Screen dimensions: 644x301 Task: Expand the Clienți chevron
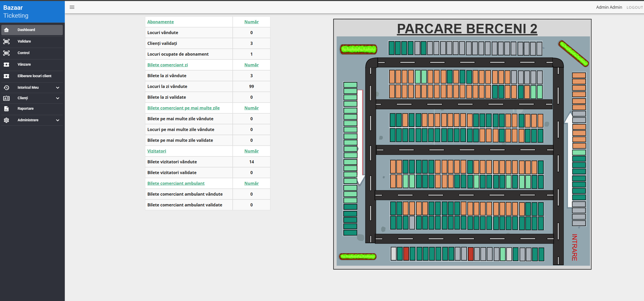(58, 98)
